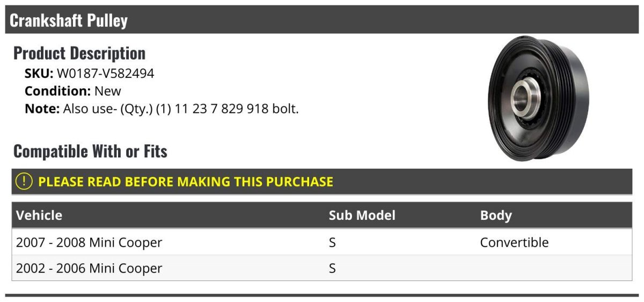Click the SKU label text
This screenshot has width=644, height=302.
(39, 74)
